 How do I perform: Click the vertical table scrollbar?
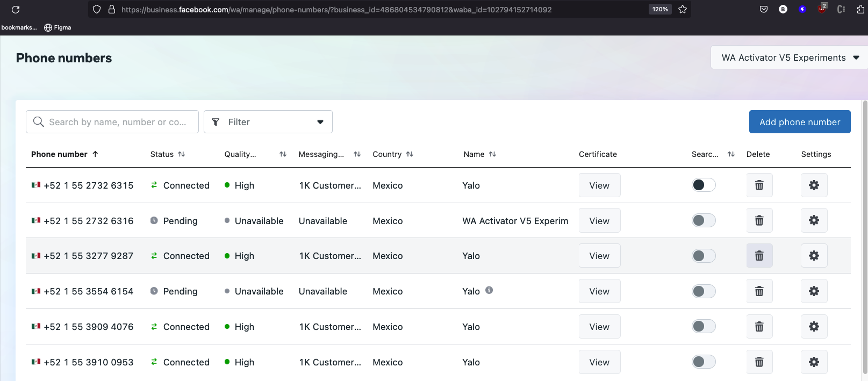click(x=865, y=236)
